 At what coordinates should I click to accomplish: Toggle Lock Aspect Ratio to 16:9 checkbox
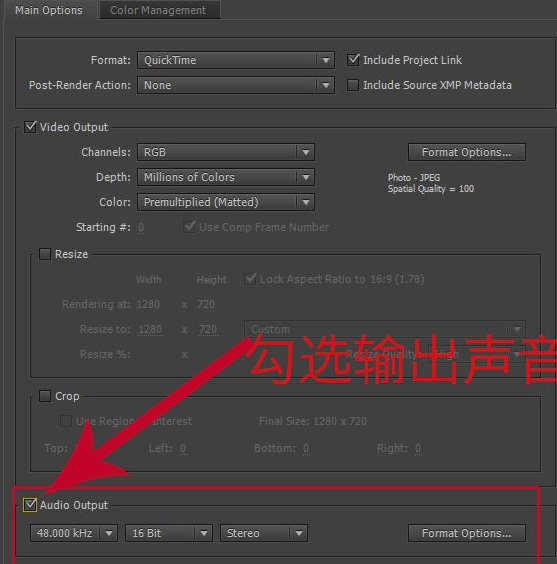[x=250, y=279]
